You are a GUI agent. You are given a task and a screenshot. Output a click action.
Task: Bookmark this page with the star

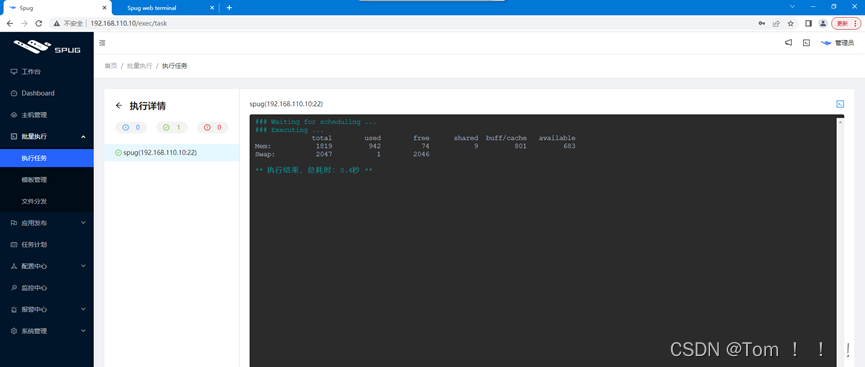791,23
